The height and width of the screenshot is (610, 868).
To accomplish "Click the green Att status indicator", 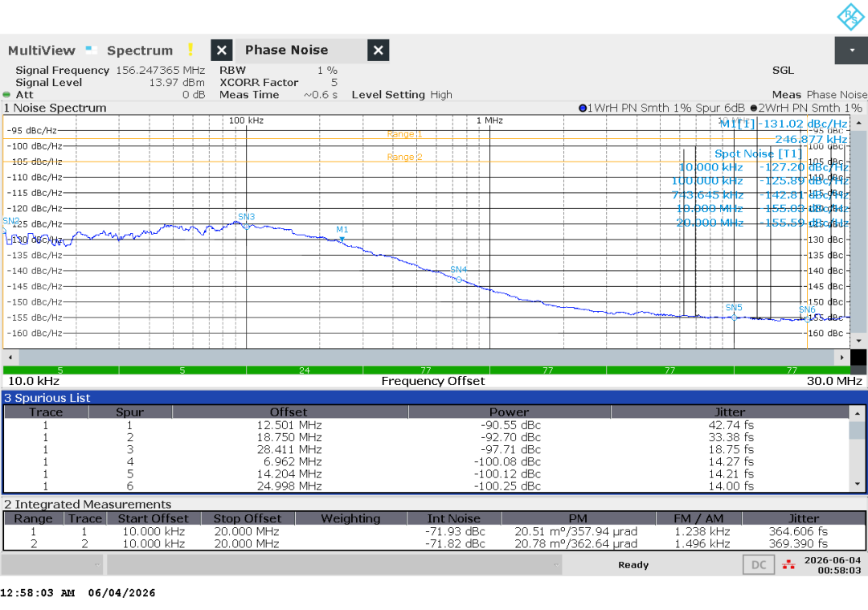I will (x=6, y=95).
